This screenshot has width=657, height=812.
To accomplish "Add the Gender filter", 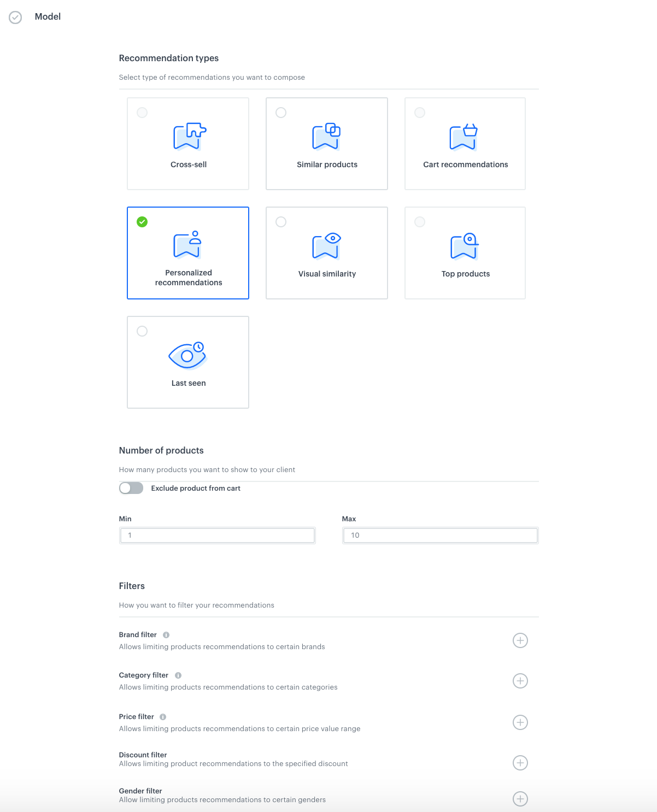I will 520,799.
